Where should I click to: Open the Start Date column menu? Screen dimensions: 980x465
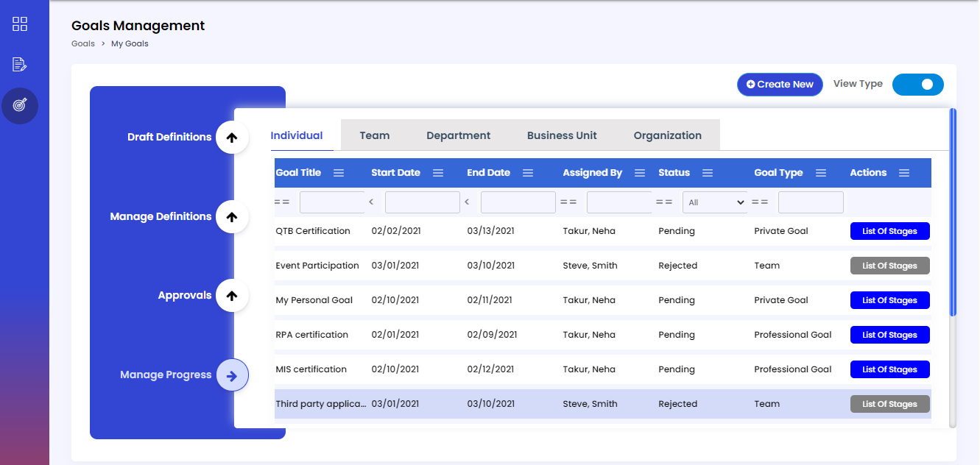point(438,173)
